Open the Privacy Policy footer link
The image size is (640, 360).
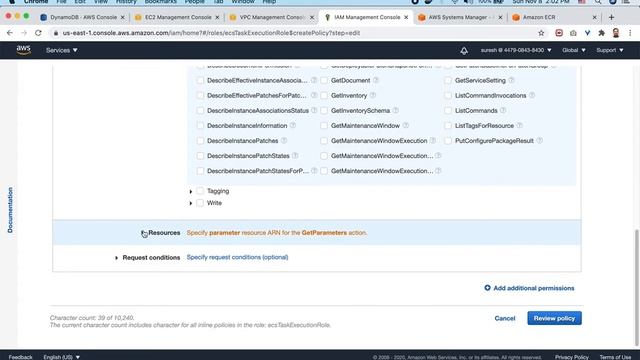[x=571, y=357]
